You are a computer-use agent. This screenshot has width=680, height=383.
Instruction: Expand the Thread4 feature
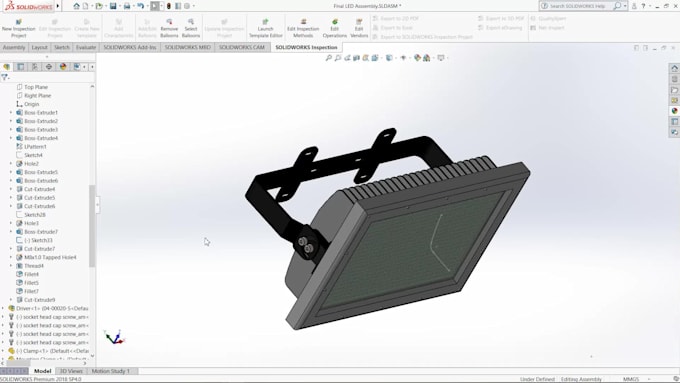11,266
